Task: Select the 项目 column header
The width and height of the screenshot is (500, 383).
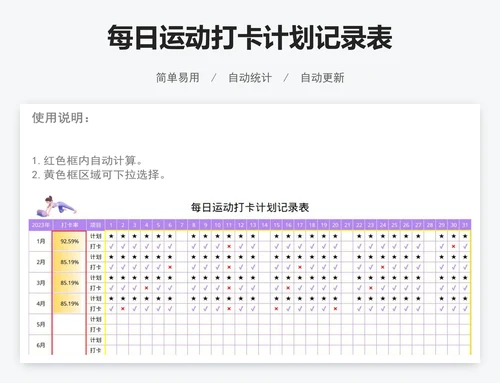Action: tap(96, 225)
